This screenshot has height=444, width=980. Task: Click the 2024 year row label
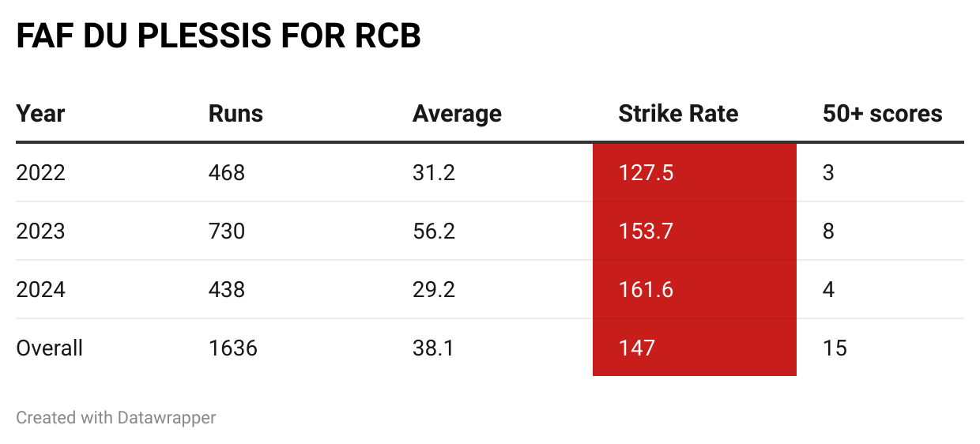click(40, 290)
